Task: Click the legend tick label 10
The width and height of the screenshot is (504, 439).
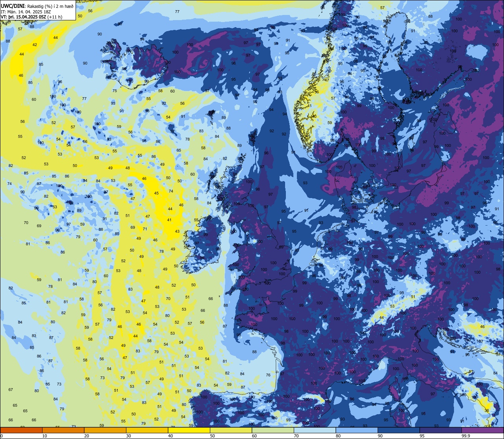Action: coord(44,436)
